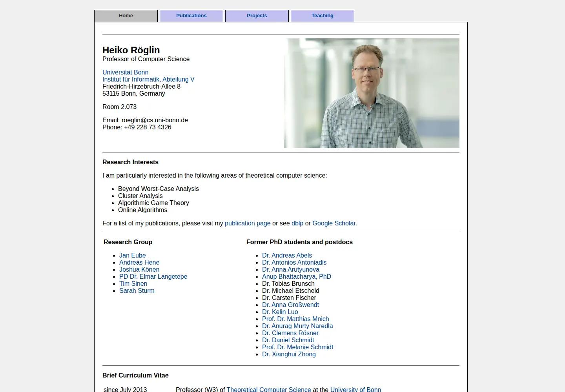
Task: Open Dr. Clemens Rösner's page
Action: click(290, 333)
